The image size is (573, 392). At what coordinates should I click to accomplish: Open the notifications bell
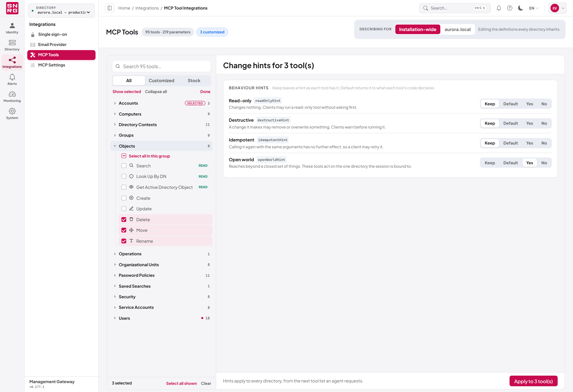click(498, 8)
